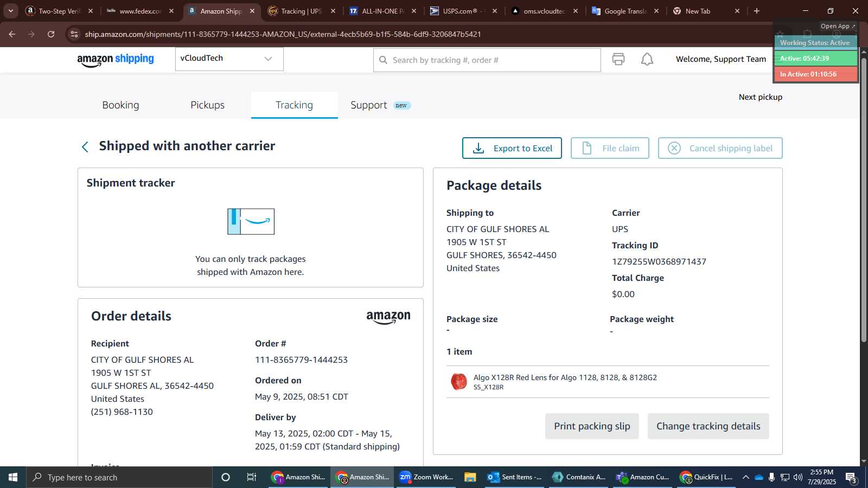Click Change tracking details
Viewport: 868px width, 488px height.
pos(708,426)
